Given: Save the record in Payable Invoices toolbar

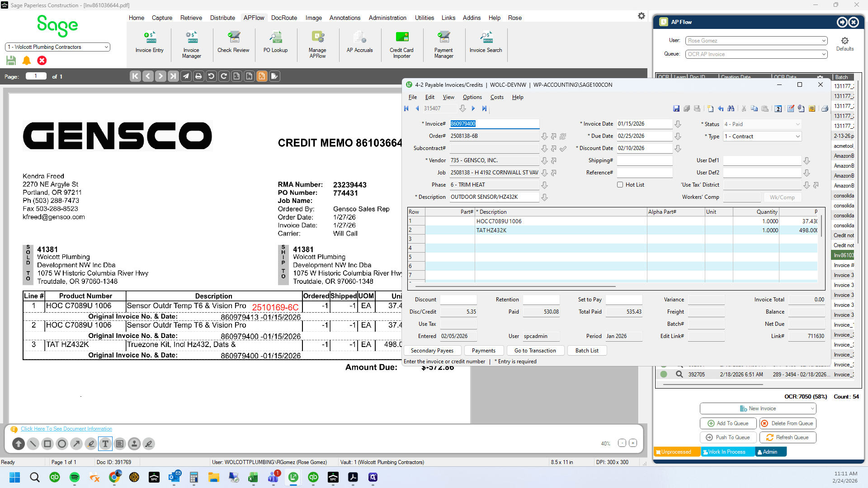Looking at the screenshot, I should click(x=676, y=108).
